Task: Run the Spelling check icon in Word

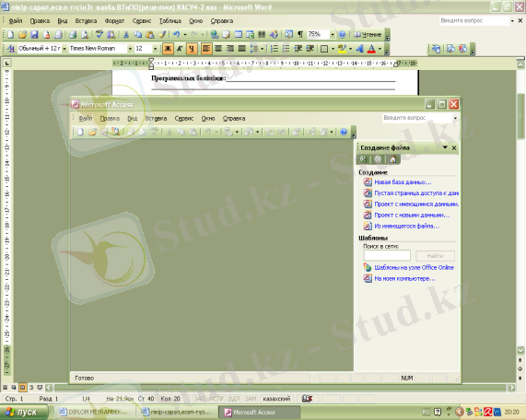Action: 99,34
